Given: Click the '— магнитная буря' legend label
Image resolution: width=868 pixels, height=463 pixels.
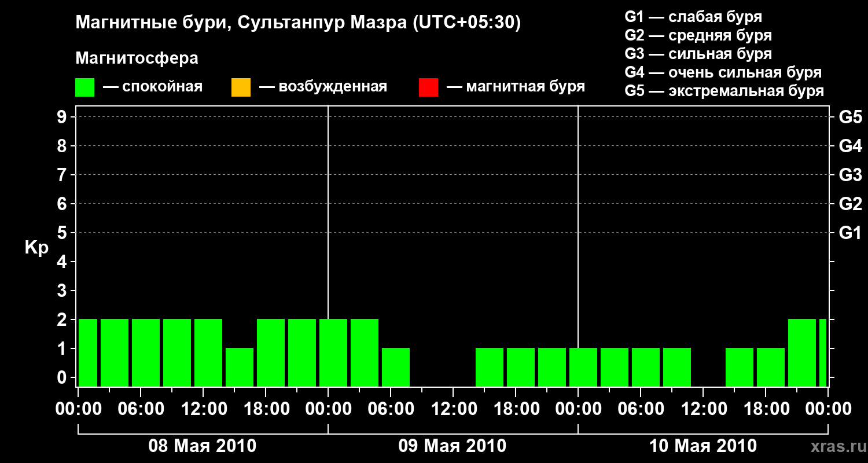Looking at the screenshot, I should pyautogui.click(x=516, y=87).
